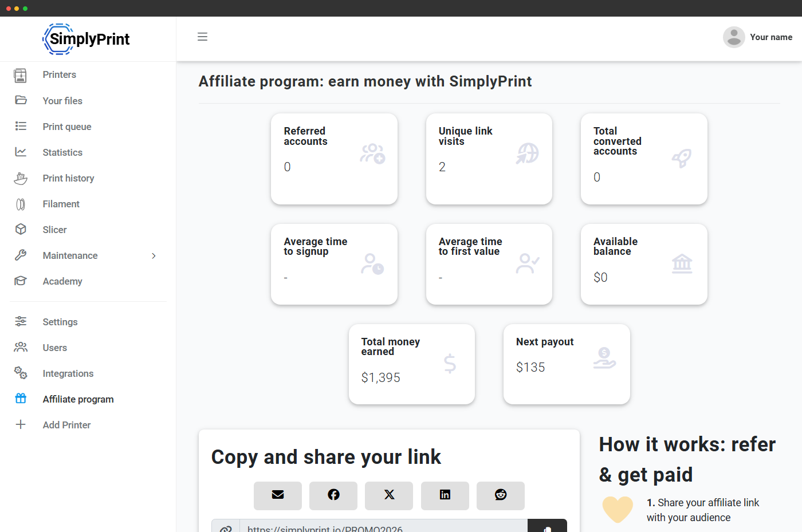The image size is (802, 532).
Task: Click the Unique link visits globe icon
Action: (527, 153)
